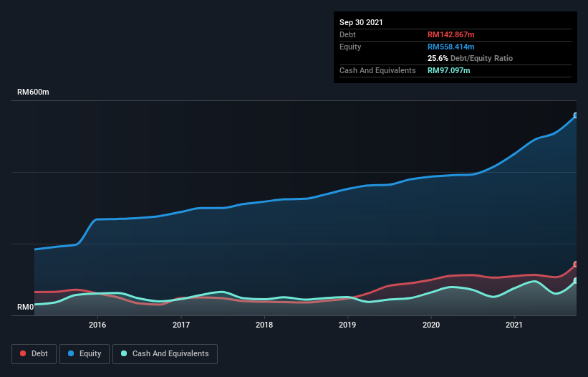Toggle the Equity series legend button

click(x=85, y=354)
